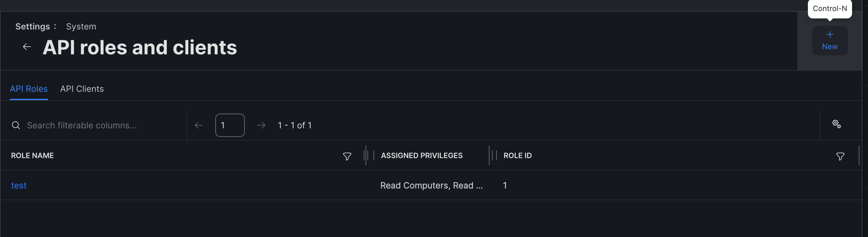Focus the Search filterable columns field

101,126
